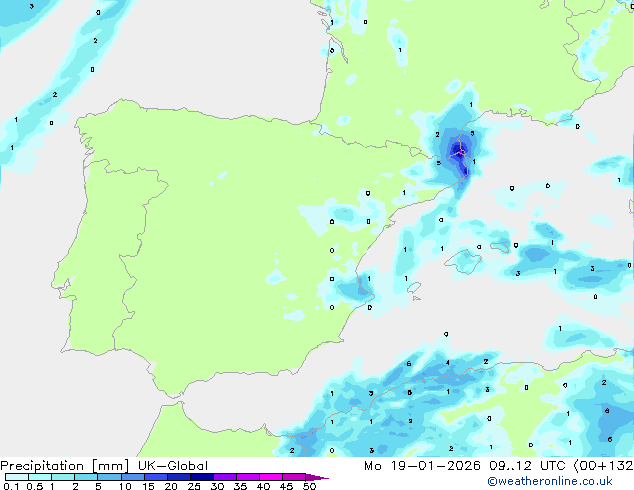Click the 0.5–1 mm legend color swatch
The width and height of the screenshot is (634, 490).
tap(40, 477)
